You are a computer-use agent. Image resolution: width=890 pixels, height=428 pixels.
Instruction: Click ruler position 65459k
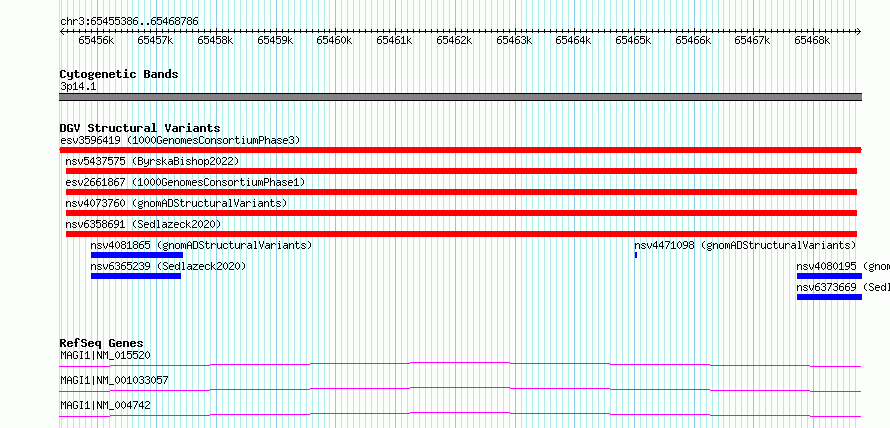pos(275,40)
